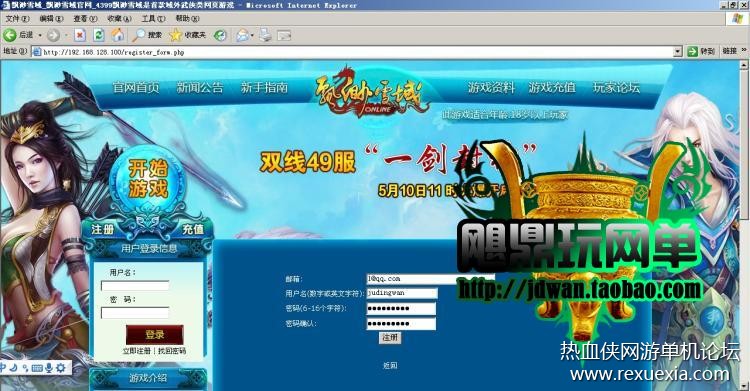Open the Home page house icon
The height and width of the screenshot is (391, 750).
coord(118,34)
